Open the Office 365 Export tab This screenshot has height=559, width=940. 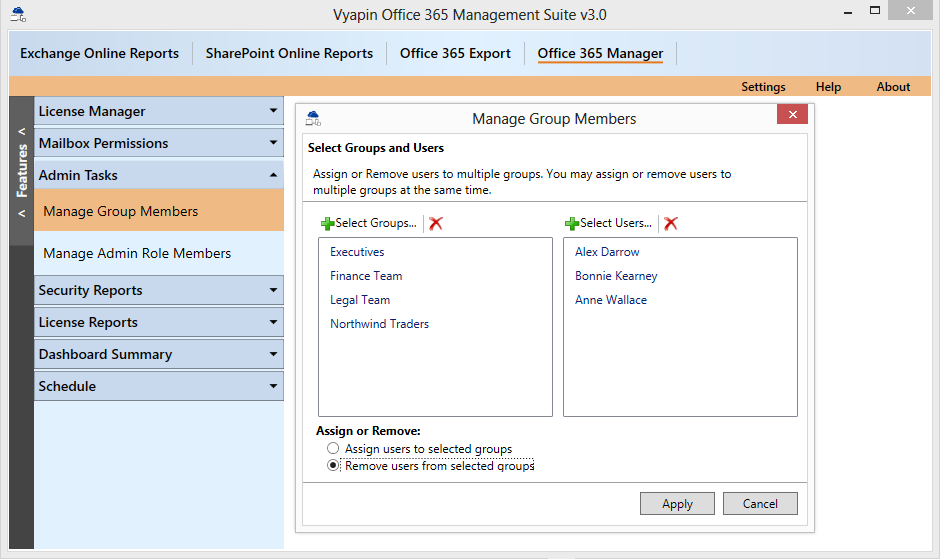pos(455,53)
